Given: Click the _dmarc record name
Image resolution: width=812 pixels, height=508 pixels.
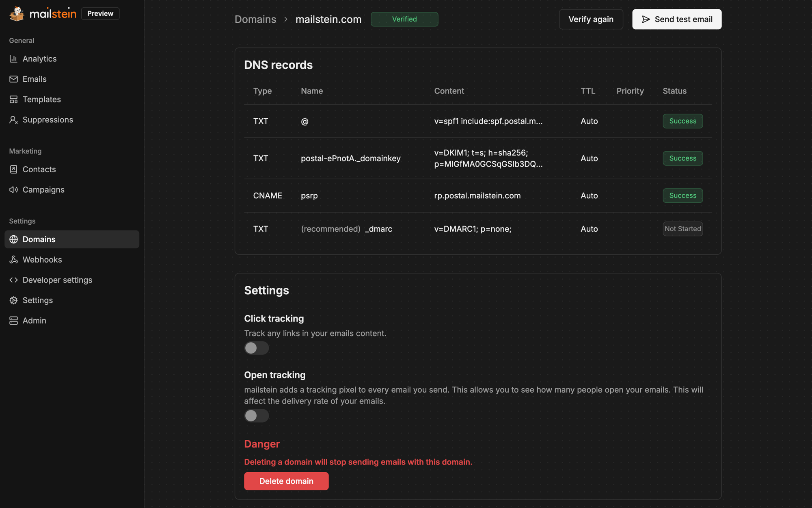Looking at the screenshot, I should point(378,229).
